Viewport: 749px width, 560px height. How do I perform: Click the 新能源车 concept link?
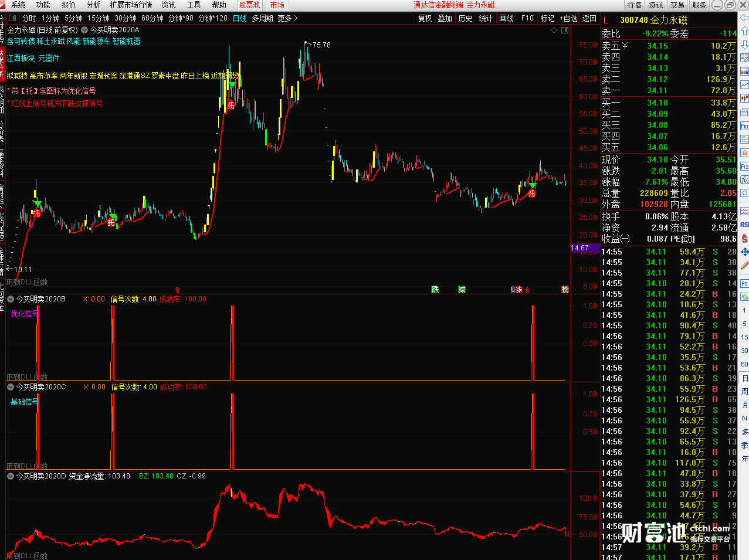pyautogui.click(x=96, y=41)
